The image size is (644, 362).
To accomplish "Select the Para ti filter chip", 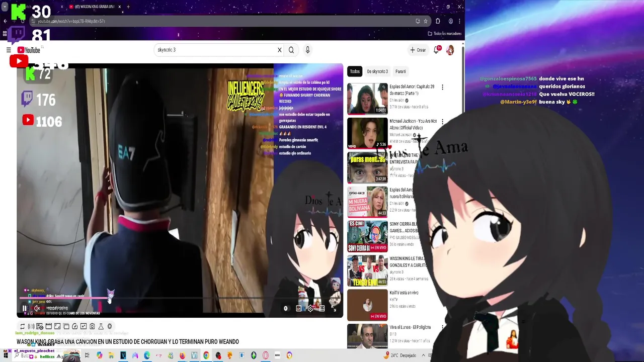I will [x=400, y=71].
